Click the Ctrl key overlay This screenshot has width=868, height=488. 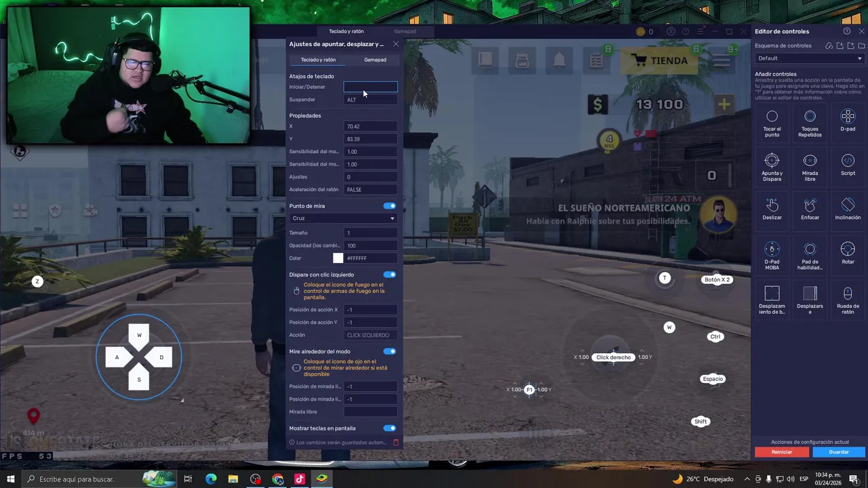coord(715,337)
